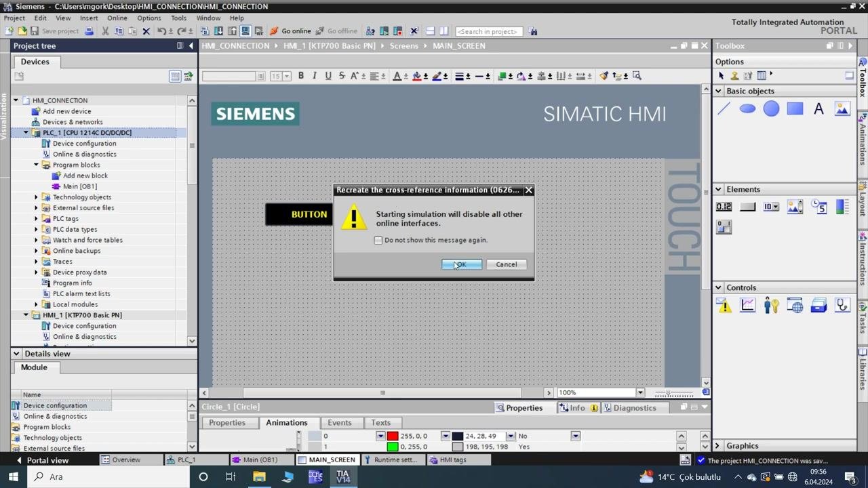Switch to the Texts tab
The image size is (868, 488).
pyautogui.click(x=380, y=423)
